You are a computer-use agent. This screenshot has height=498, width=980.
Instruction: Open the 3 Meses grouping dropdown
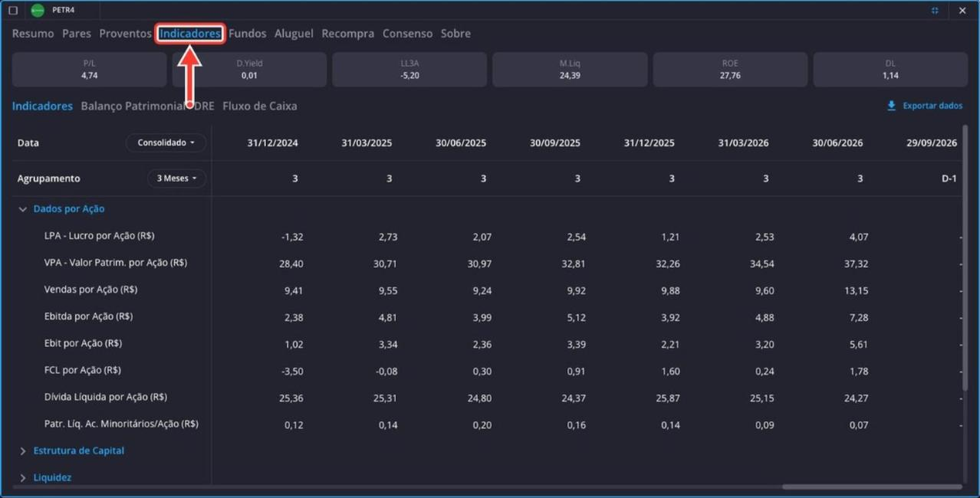(x=176, y=179)
